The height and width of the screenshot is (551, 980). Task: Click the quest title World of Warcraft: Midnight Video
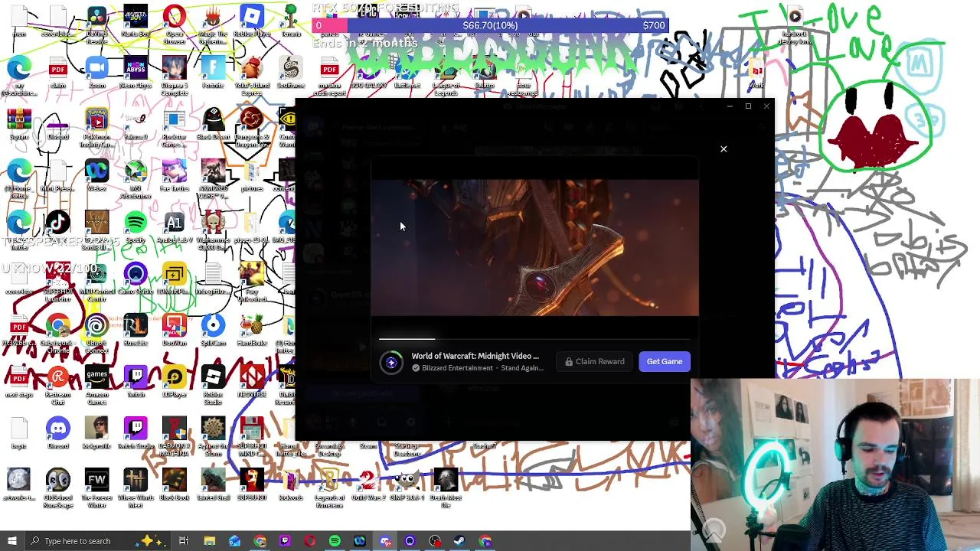coord(475,356)
